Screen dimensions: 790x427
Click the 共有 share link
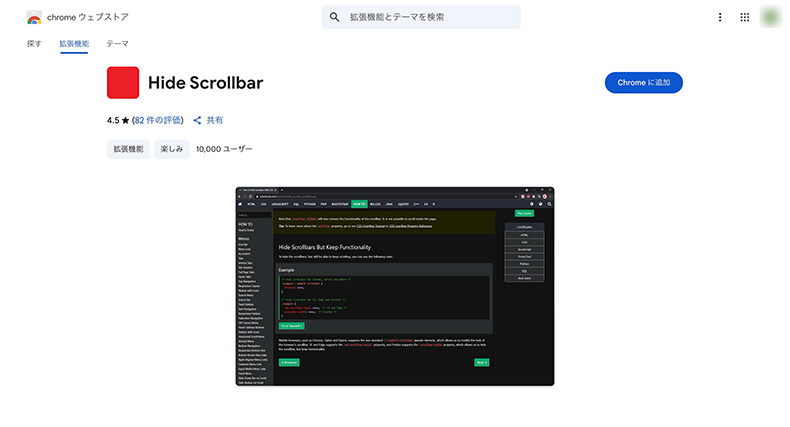215,120
